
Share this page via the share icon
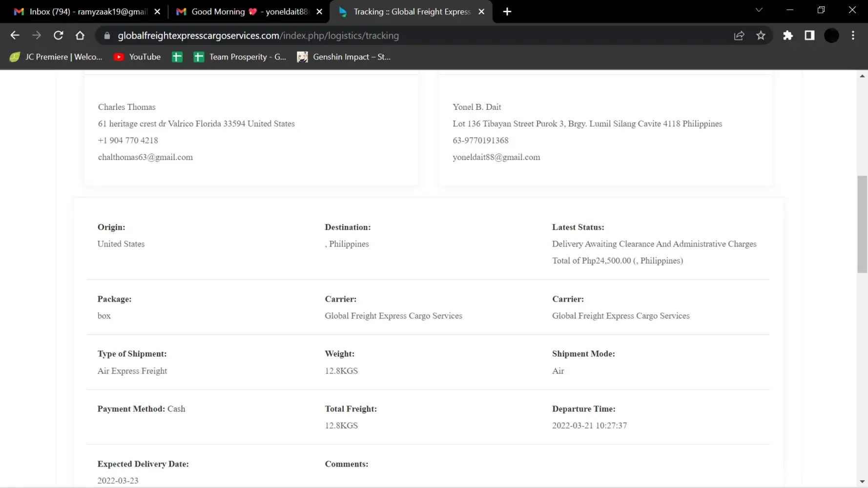point(739,35)
